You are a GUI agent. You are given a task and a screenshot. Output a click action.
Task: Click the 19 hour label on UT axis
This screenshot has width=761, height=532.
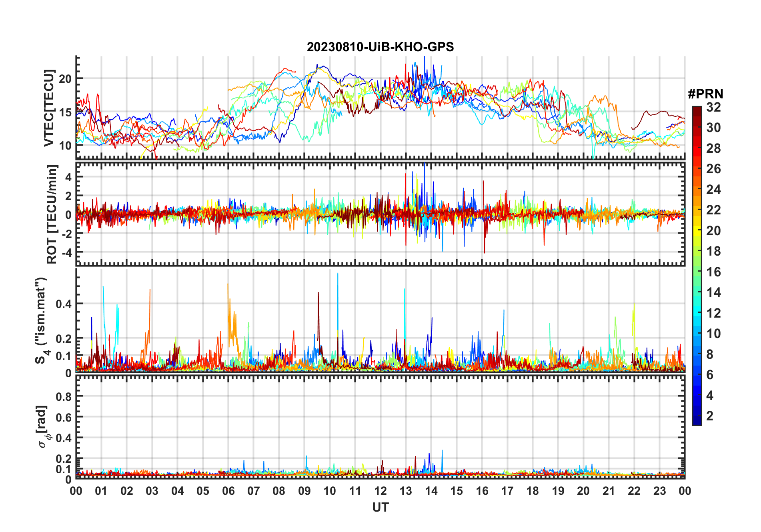558,491
